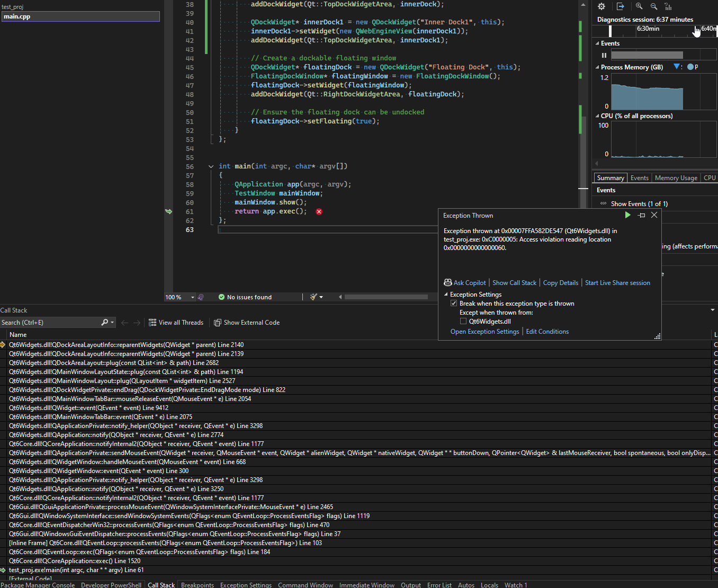This screenshot has width=718, height=588.
Task: Zoom in on the diagnostics timeline
Action: [x=639, y=6]
